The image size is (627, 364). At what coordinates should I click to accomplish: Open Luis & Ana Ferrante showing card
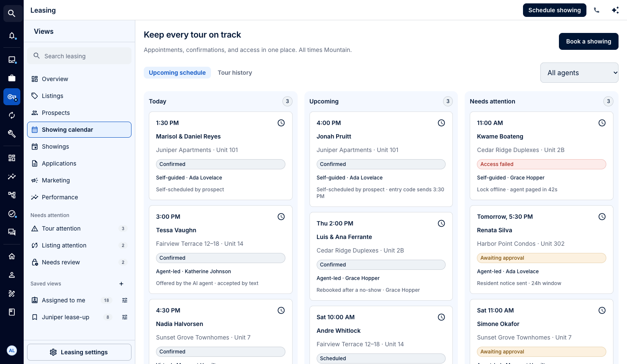coord(381,256)
